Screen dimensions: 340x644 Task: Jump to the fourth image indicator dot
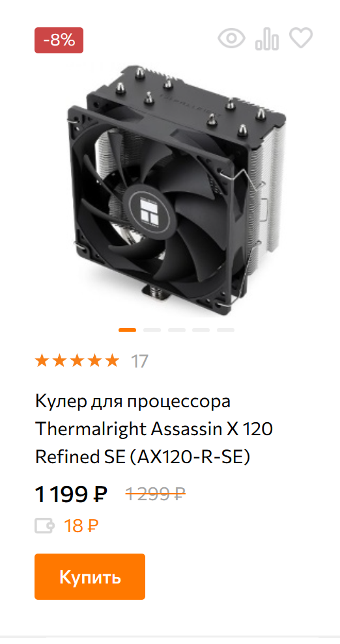click(x=201, y=330)
